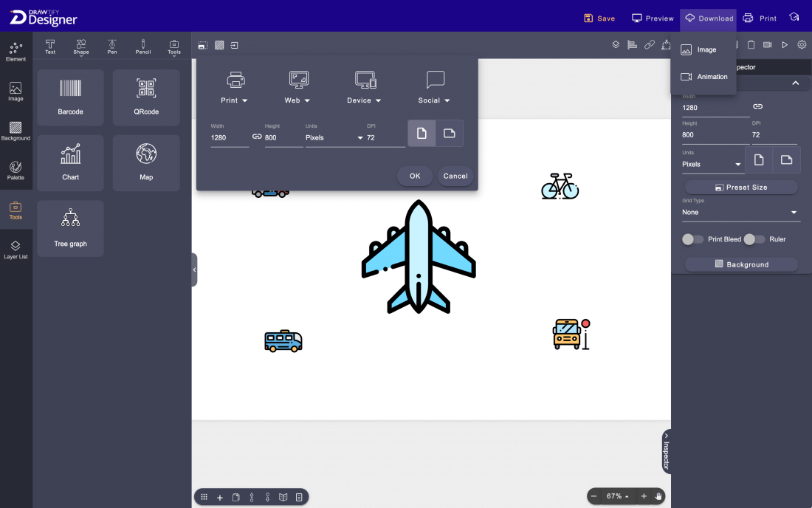The width and height of the screenshot is (812, 508).
Task: Select landscape orientation in preset dialog
Action: [449, 134]
